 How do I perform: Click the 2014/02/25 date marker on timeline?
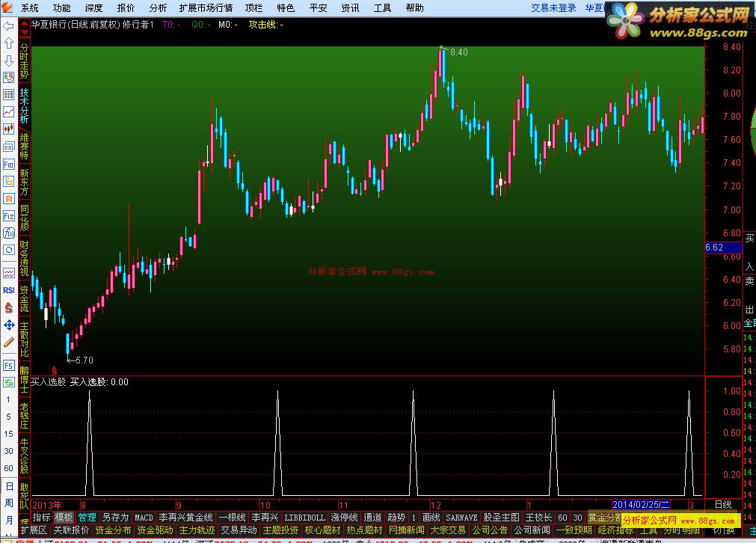(x=641, y=505)
